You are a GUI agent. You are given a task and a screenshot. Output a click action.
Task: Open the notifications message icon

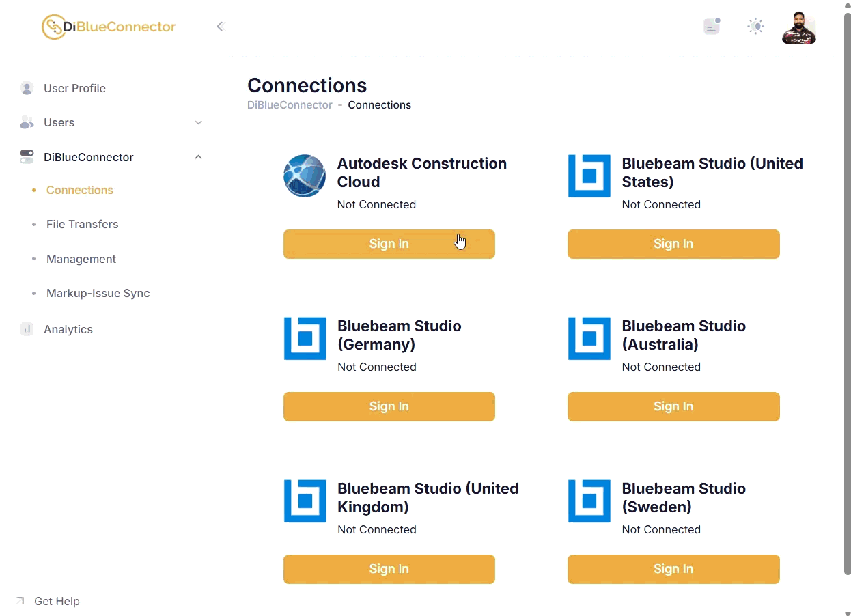coord(712,27)
